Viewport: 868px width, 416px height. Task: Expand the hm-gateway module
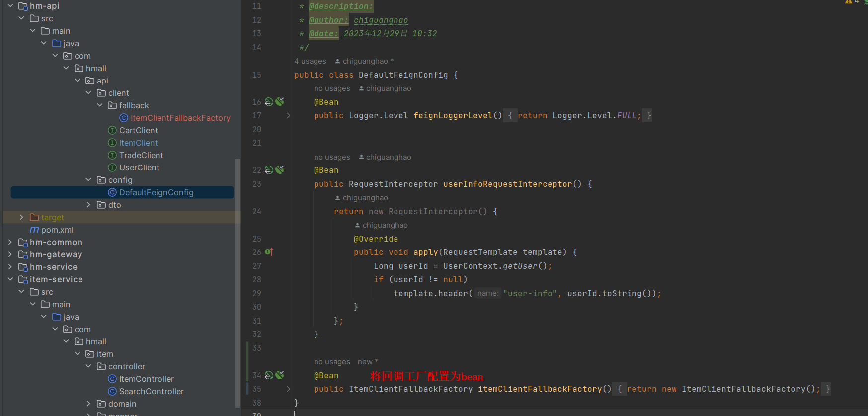(10, 254)
